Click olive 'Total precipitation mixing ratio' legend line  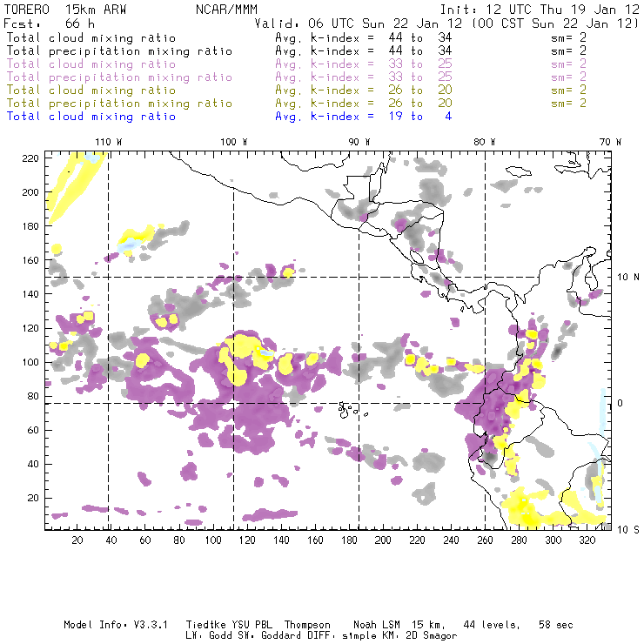coord(119,104)
